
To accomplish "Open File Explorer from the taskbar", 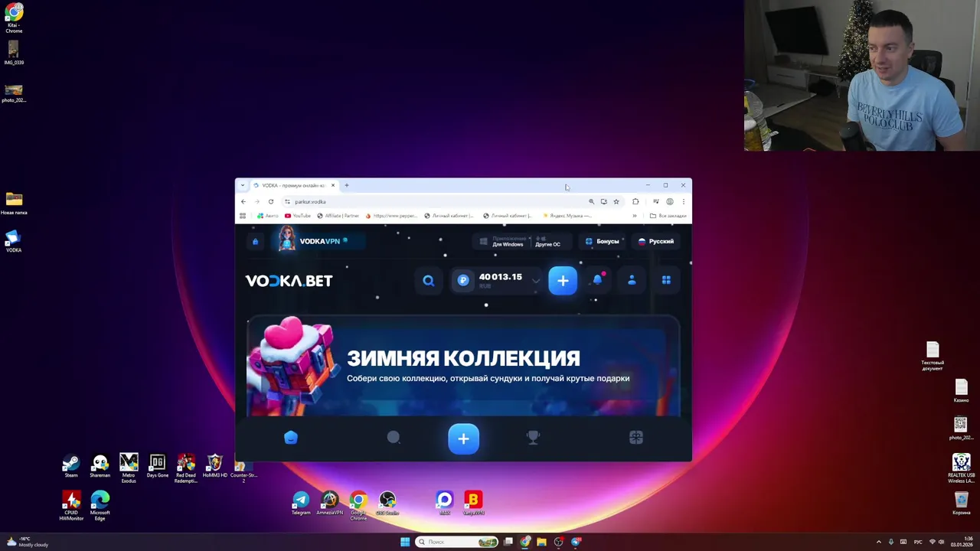I will [541, 542].
